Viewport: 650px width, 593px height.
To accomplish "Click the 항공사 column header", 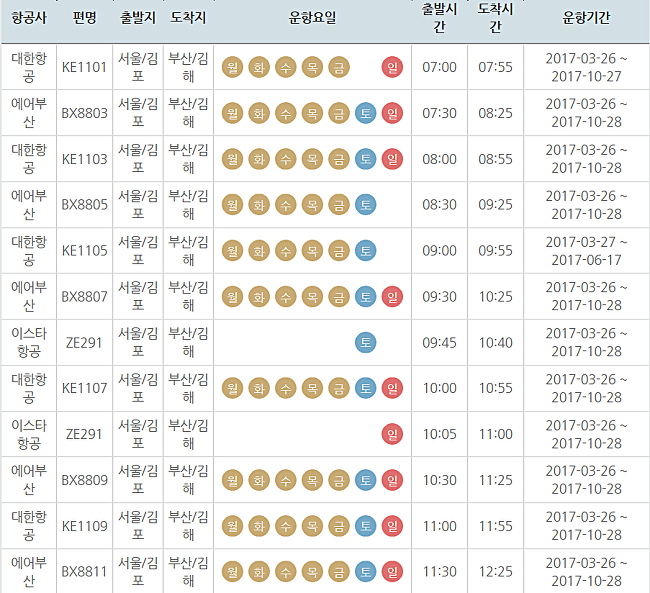I will pyautogui.click(x=29, y=18).
